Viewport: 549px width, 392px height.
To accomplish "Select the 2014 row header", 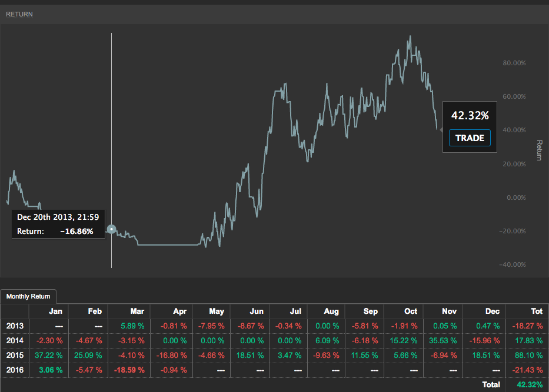I will pyautogui.click(x=14, y=340).
